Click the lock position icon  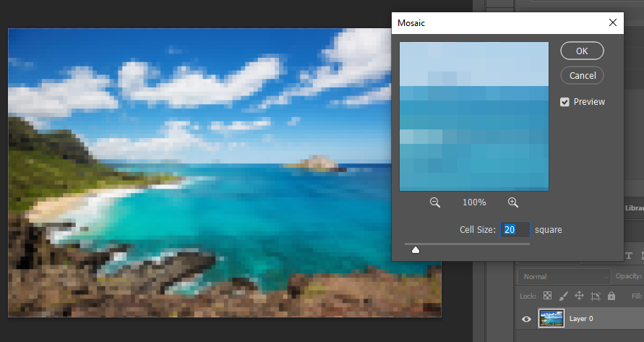pos(579,296)
